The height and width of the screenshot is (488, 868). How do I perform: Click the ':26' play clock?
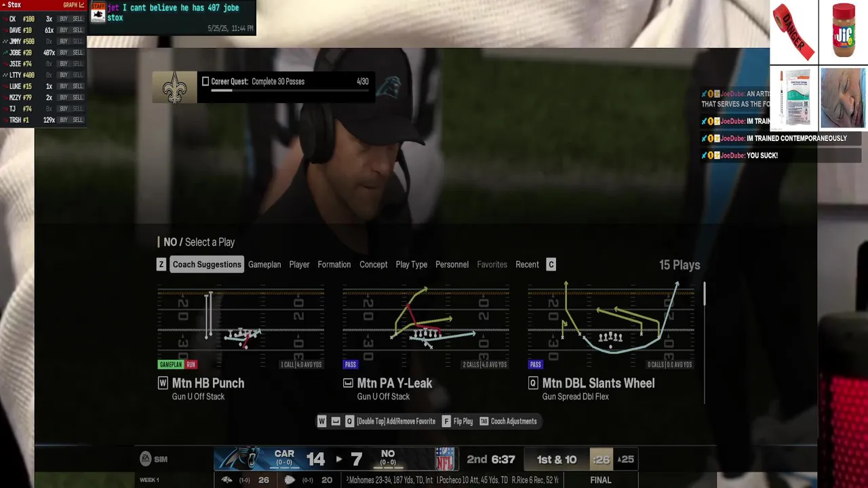click(601, 460)
